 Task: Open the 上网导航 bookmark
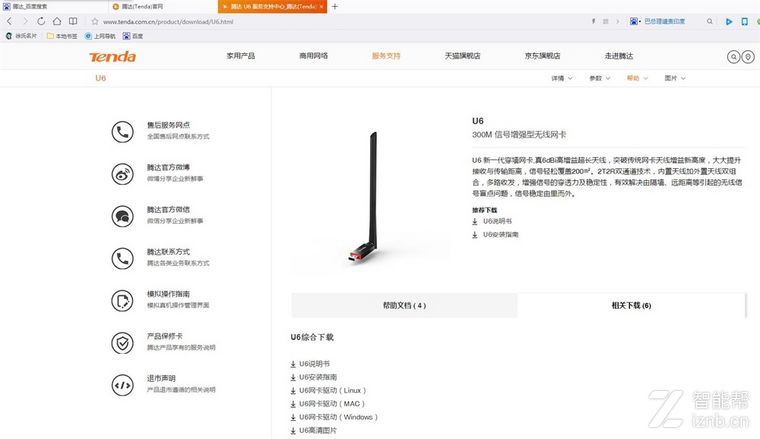point(100,36)
